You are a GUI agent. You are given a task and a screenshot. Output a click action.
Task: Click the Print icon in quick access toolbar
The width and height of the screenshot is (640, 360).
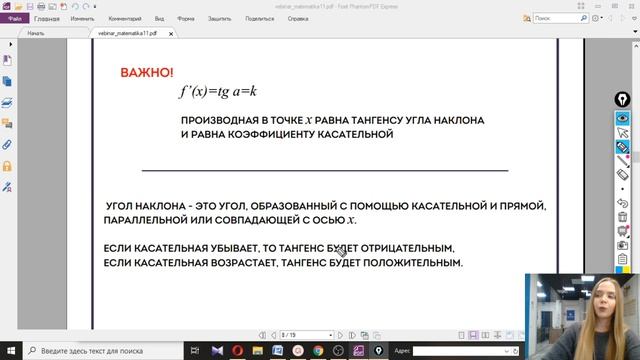[41, 7]
